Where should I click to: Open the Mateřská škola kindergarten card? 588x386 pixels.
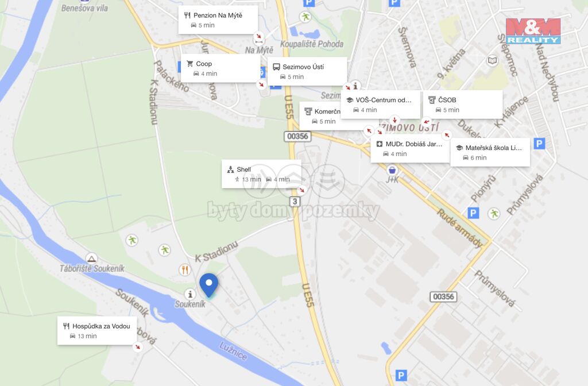490,152
